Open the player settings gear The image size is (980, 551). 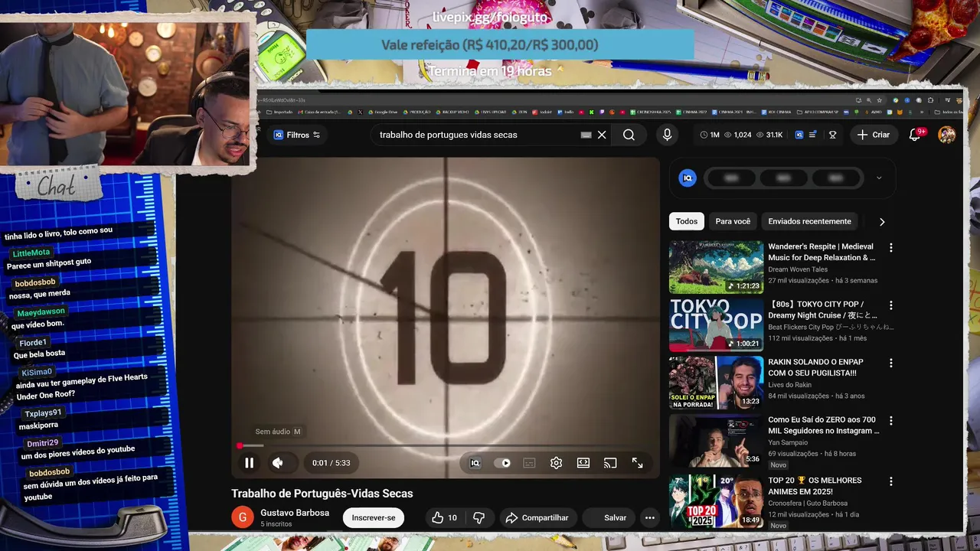click(x=557, y=463)
